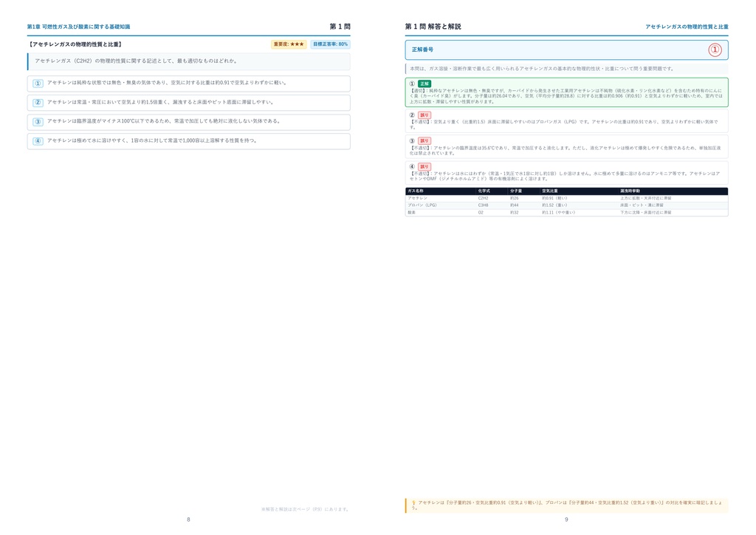Click the red circled ① in 正解番号 box

[x=715, y=50]
